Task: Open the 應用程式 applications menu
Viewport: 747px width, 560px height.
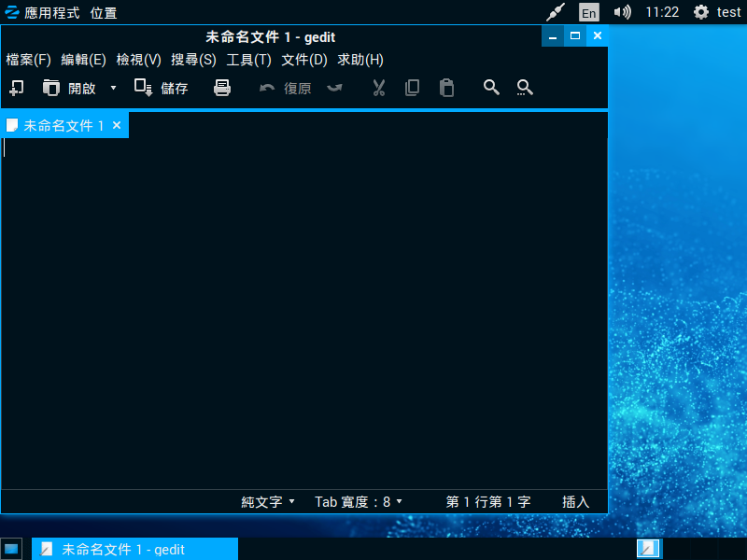Action: [x=52, y=13]
